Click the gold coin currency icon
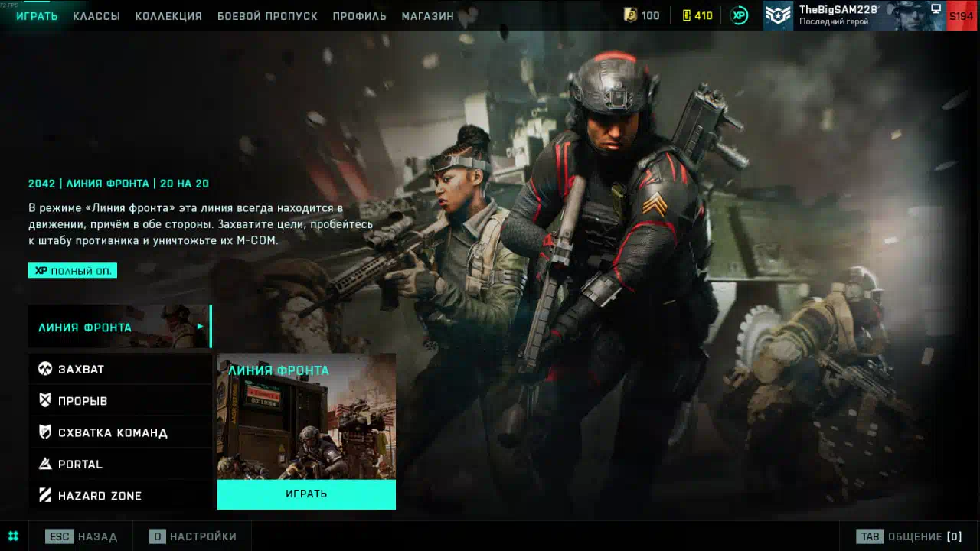 (x=630, y=15)
